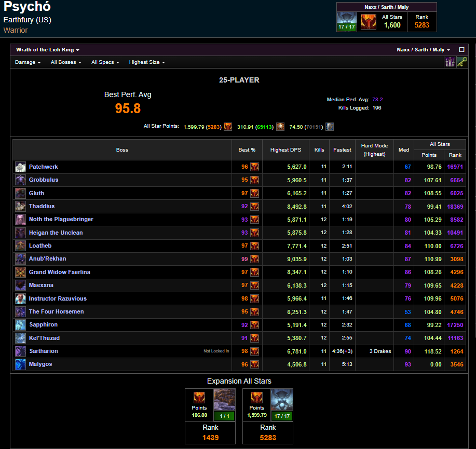This screenshot has height=449, width=476.
Task: Open Noth the Plaguebringer boss icon
Action: tap(20, 220)
